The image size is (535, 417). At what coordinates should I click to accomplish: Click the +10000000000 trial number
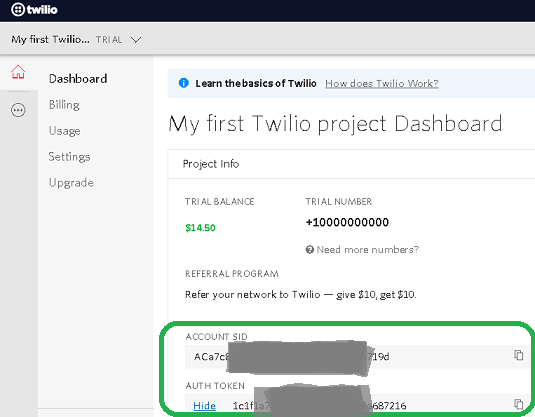point(347,222)
